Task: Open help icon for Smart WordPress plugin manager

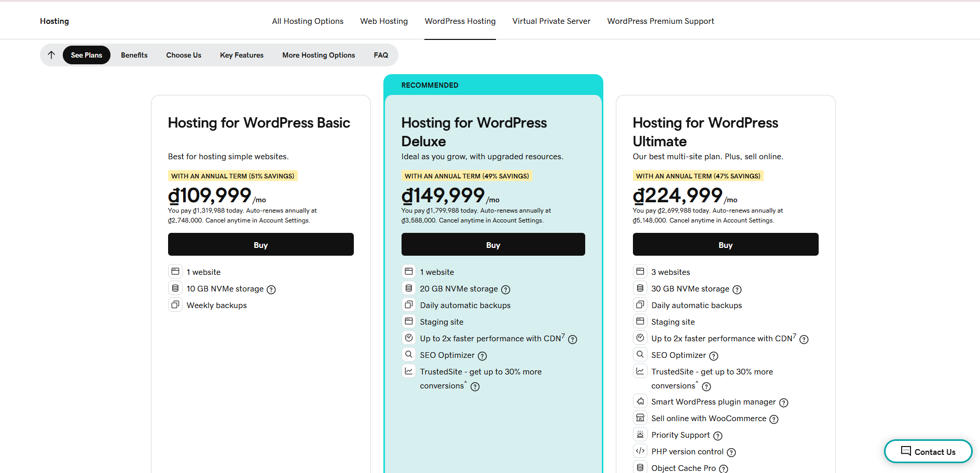Action: tap(783, 402)
